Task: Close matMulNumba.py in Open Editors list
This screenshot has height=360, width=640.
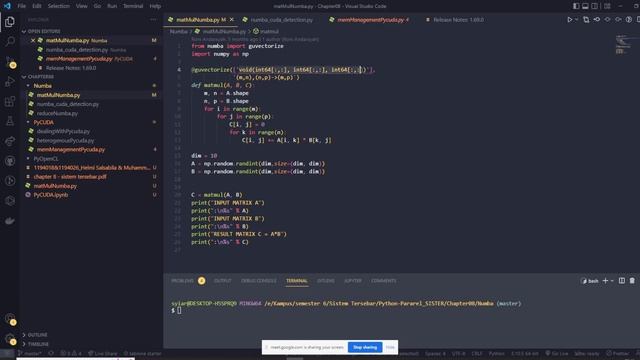Action: pyautogui.click(x=33, y=40)
